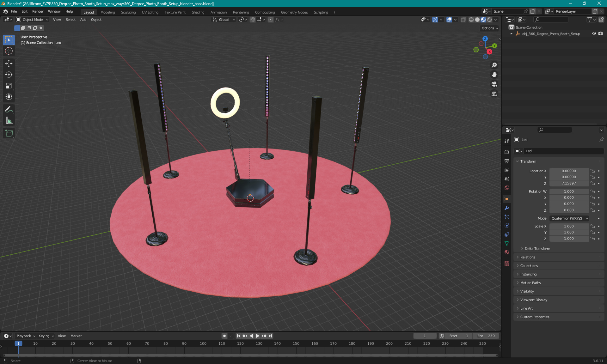
Task: Open the Add menu in viewport header
Action: (83, 20)
